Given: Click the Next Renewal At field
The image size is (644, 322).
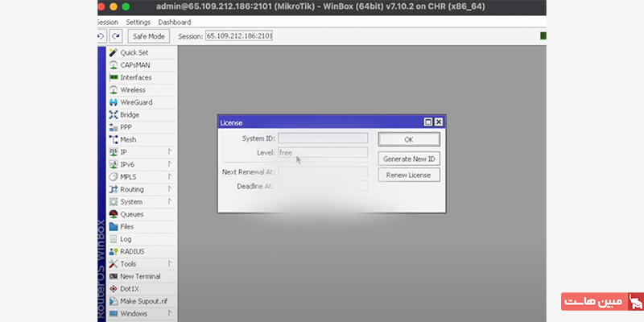Looking at the screenshot, I should (323, 171).
